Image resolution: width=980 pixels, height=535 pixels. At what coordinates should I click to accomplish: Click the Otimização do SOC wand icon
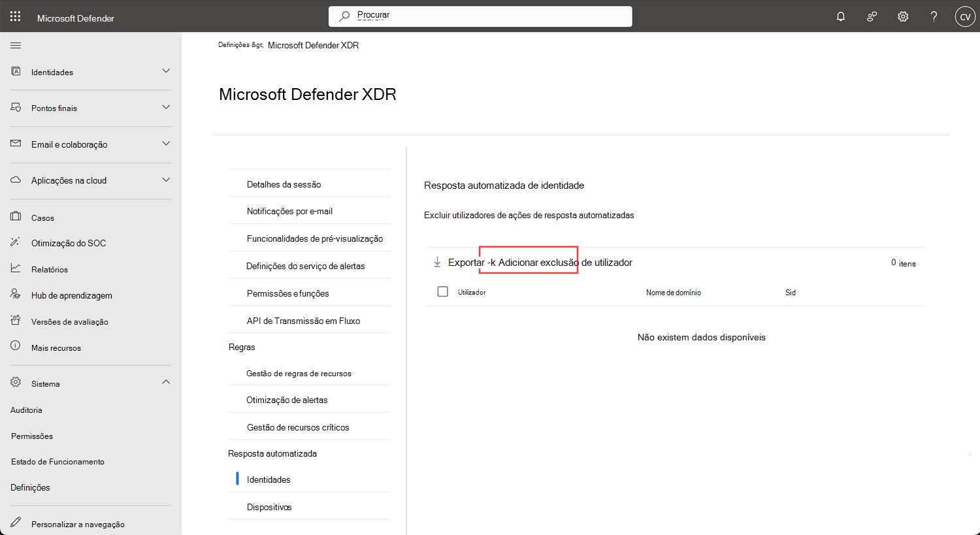(16, 242)
